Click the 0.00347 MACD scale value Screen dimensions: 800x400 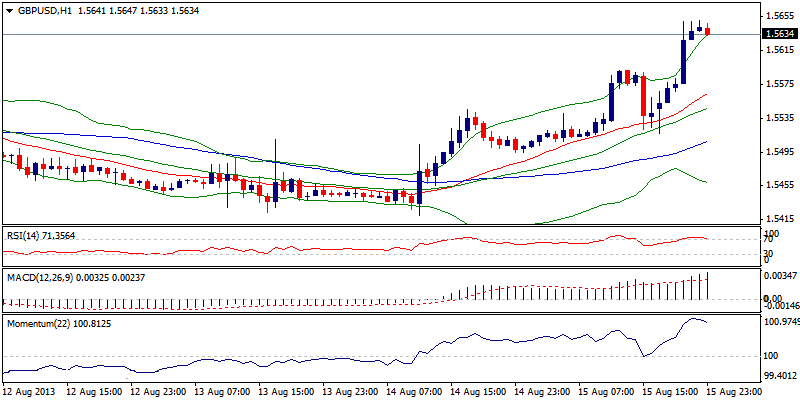[780, 274]
